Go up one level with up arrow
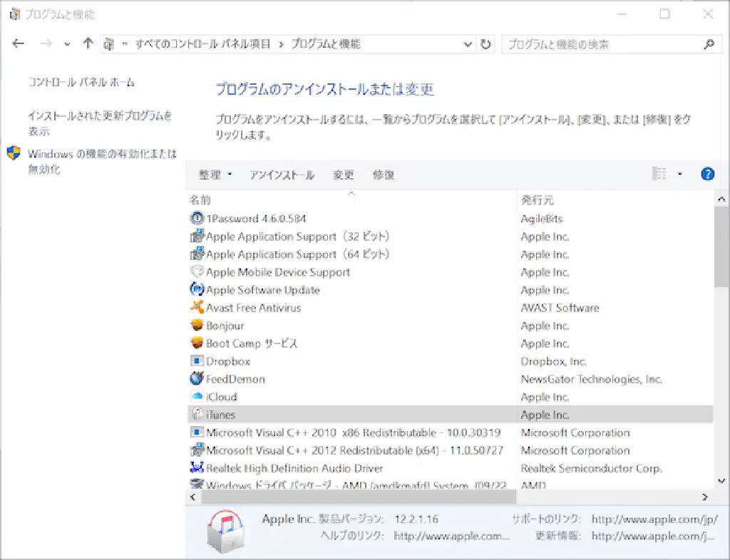Viewport: 730px width, 560px height. tap(88, 44)
